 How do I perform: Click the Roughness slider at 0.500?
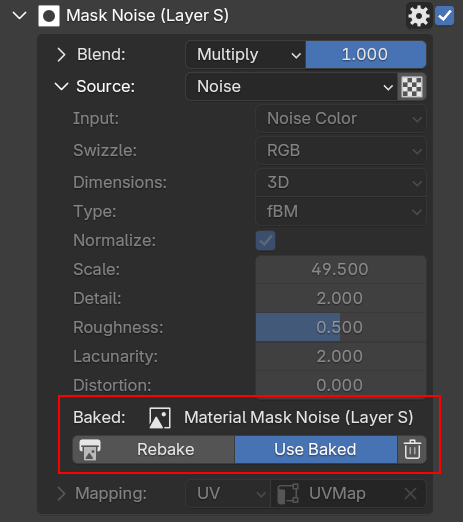341,327
